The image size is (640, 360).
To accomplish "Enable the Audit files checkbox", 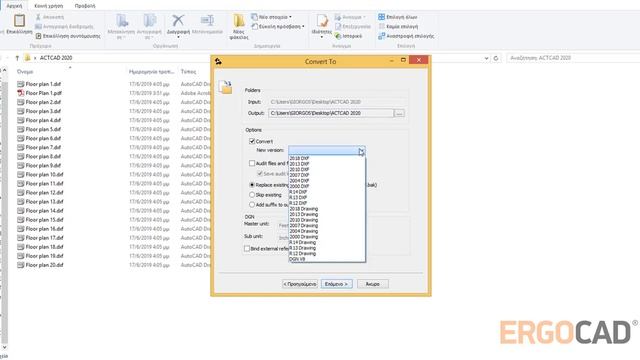I will click(252, 163).
